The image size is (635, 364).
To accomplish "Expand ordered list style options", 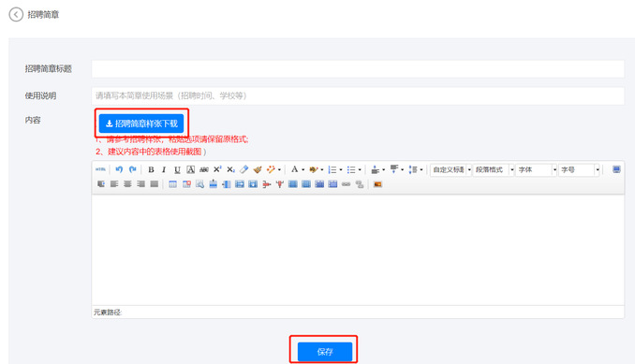I will 341,169.
